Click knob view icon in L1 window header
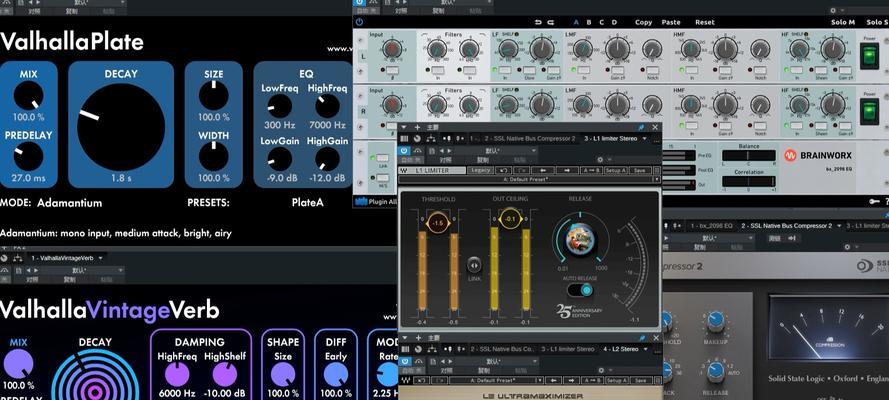Viewport: 889px width, 400px height. tap(417, 139)
